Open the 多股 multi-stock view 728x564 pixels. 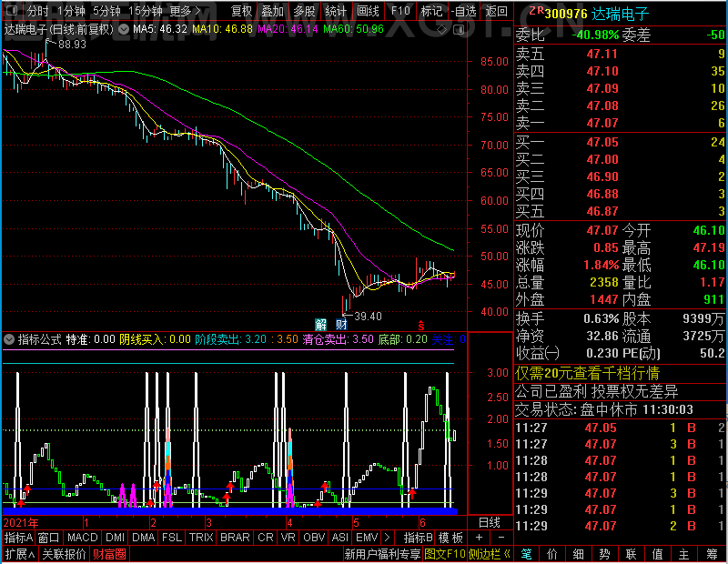(304, 10)
